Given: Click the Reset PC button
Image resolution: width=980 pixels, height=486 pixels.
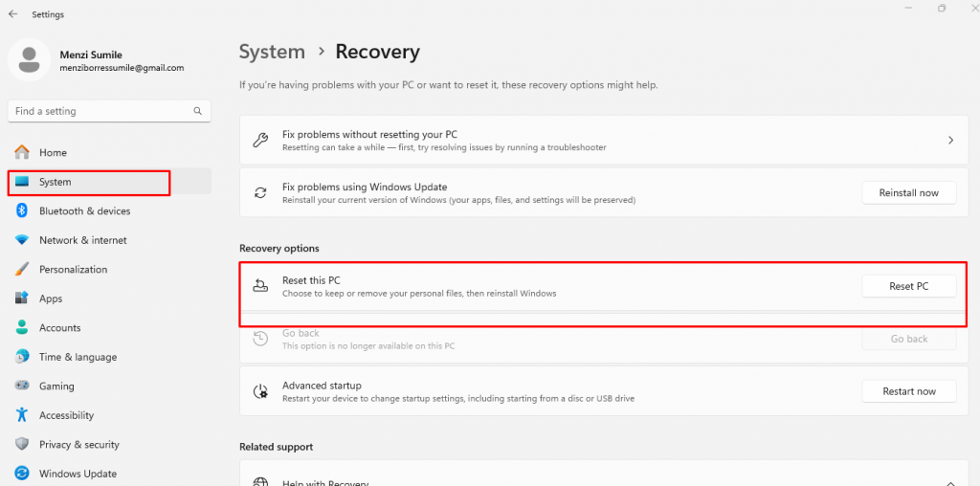Looking at the screenshot, I should 909,286.
